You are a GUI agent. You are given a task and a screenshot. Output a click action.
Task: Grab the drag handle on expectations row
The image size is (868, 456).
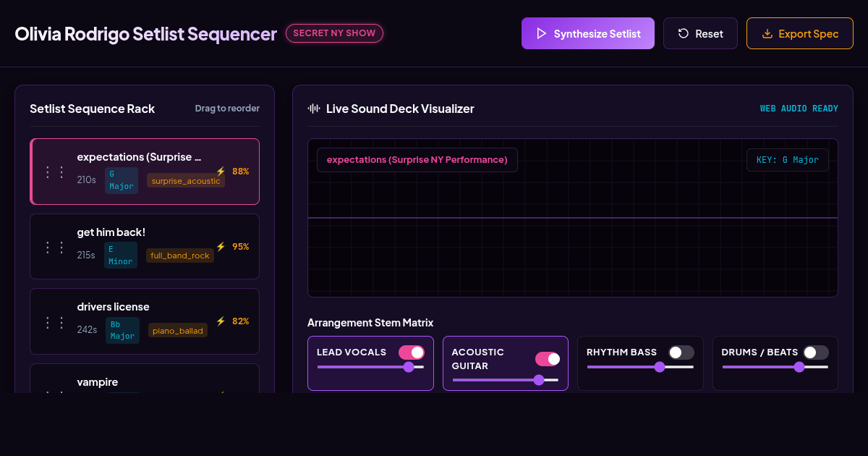click(x=55, y=172)
